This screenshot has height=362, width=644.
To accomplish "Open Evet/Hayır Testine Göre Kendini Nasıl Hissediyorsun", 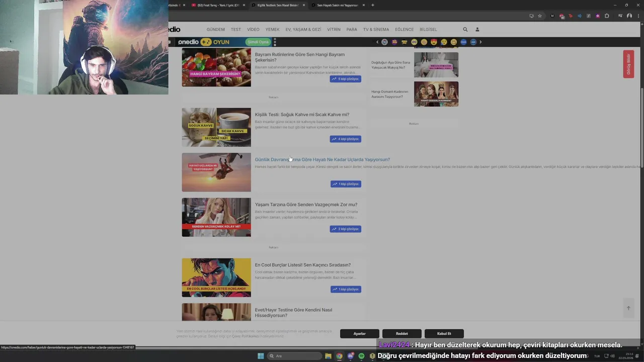I will point(293,313).
